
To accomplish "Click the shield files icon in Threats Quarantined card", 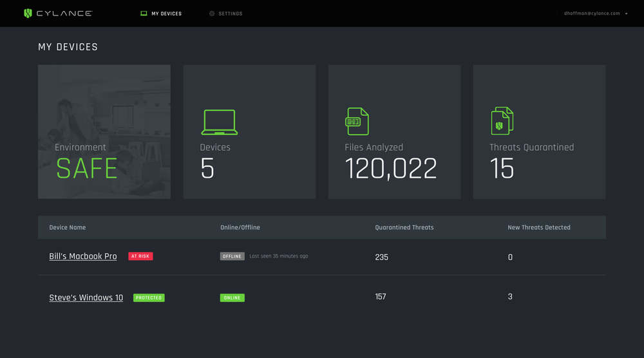I will [502, 120].
